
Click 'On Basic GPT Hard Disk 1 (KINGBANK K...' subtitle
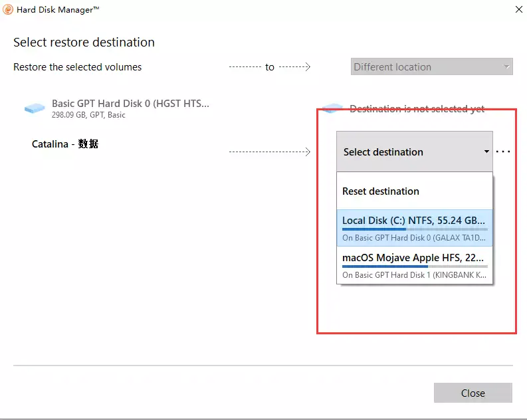pyautogui.click(x=414, y=275)
